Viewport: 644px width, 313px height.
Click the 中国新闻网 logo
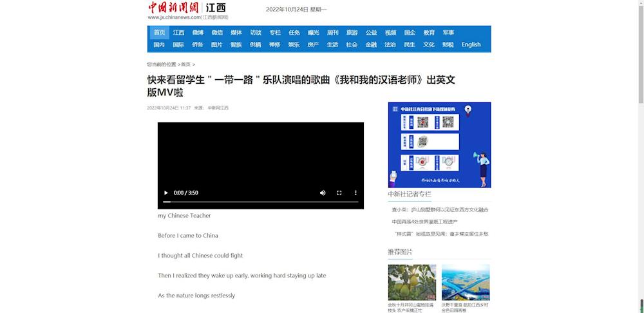[x=174, y=8]
